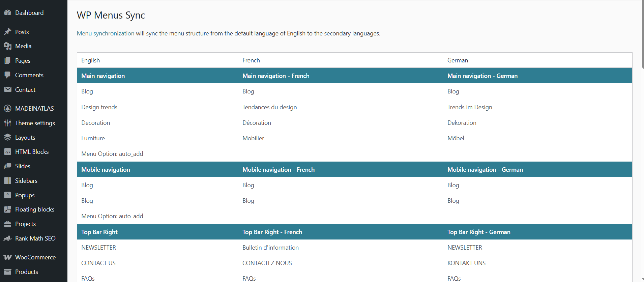This screenshot has width=644, height=282.
Task: Click the Theme settings sliders icon
Action: 7,123
